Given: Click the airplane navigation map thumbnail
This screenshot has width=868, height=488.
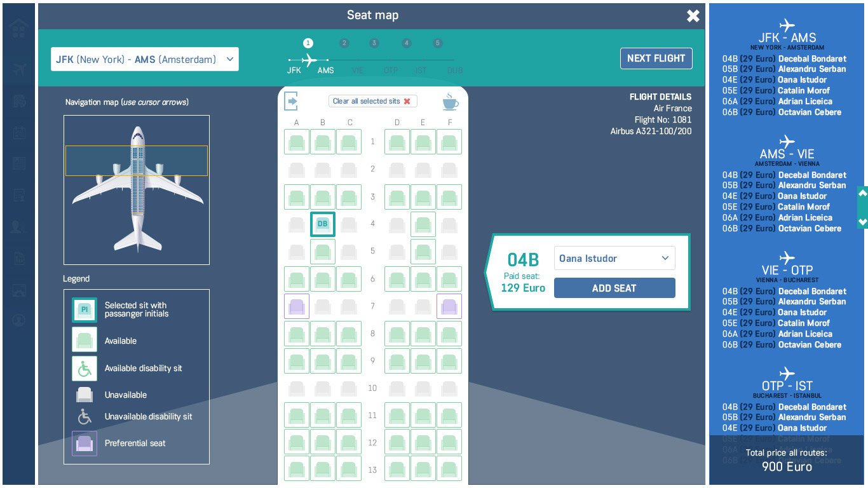Looking at the screenshot, I should click(137, 190).
